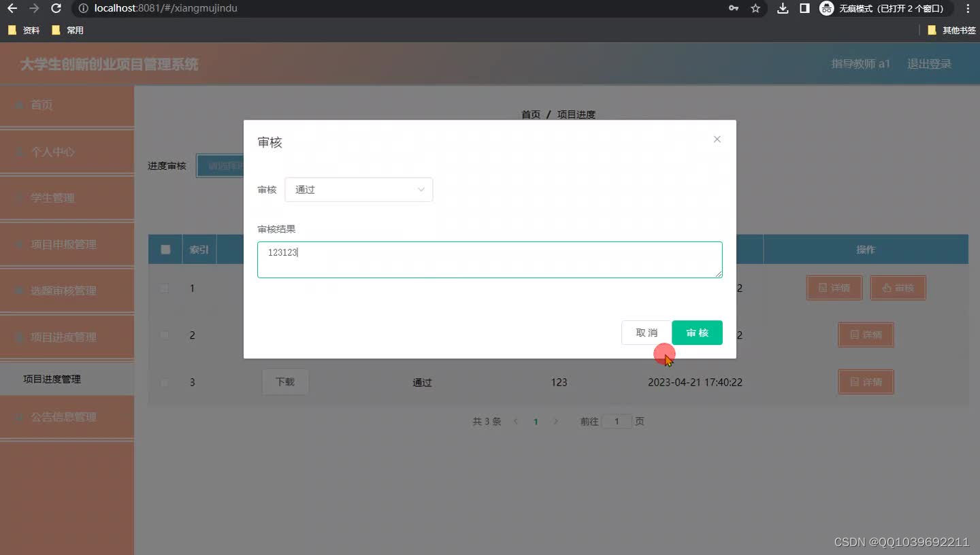Click the browser back arrow icon
Viewport: 980px width, 555px height.
(x=12, y=9)
